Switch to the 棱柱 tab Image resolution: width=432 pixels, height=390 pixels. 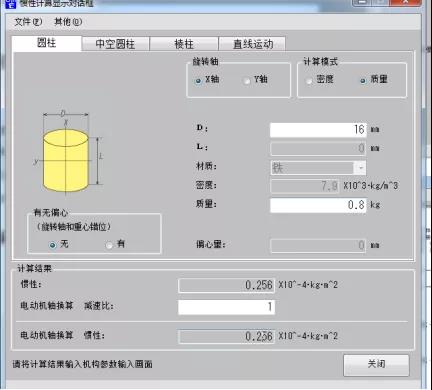(184, 44)
